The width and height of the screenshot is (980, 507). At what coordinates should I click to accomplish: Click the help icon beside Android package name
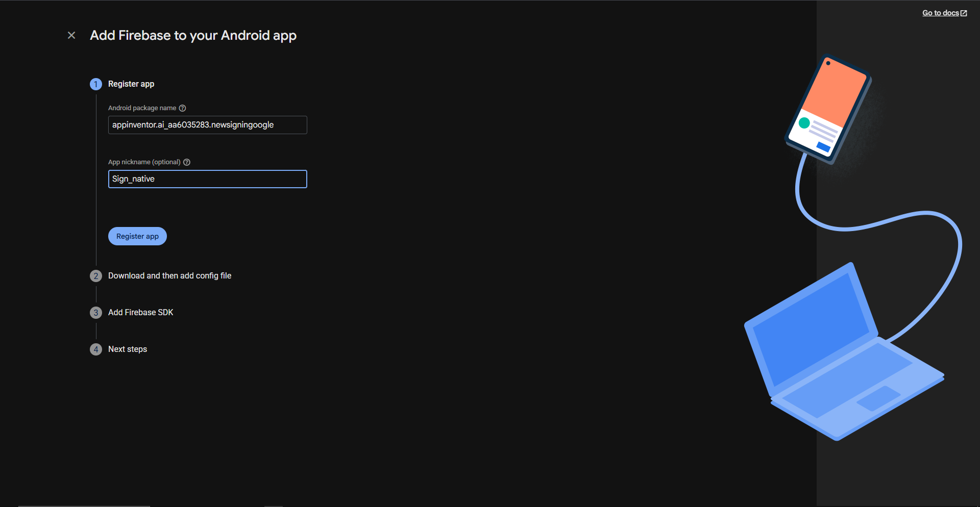tap(182, 108)
